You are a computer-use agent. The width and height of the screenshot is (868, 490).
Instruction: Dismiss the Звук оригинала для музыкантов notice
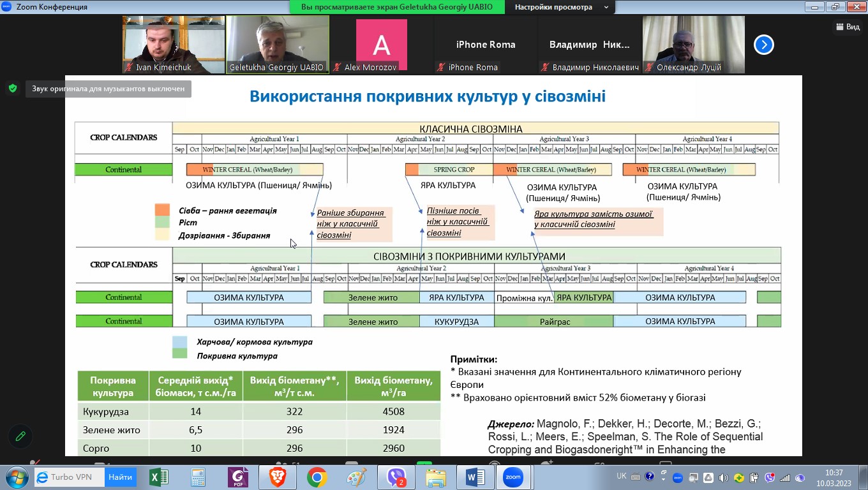[108, 89]
